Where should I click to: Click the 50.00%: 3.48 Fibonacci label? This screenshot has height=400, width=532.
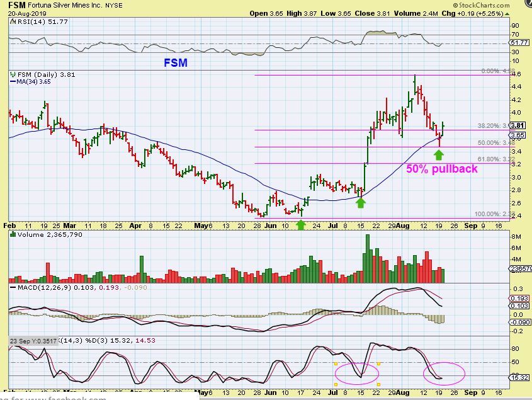(496, 142)
